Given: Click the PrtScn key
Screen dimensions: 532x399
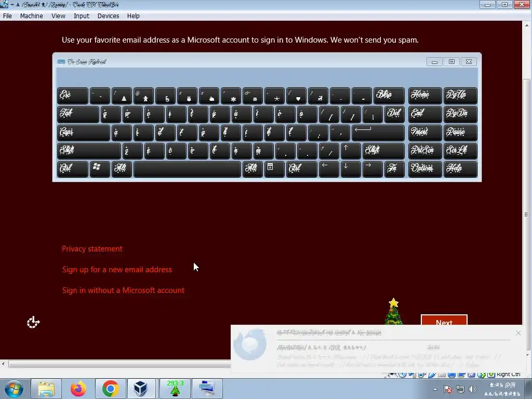Looking at the screenshot, I should click(x=425, y=151).
